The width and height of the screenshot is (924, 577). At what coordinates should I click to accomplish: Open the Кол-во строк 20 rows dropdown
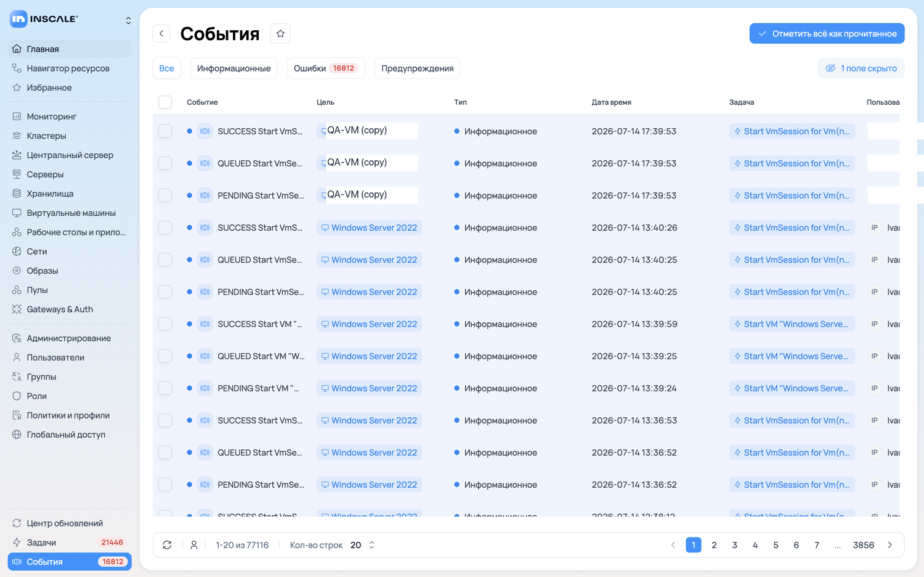coord(362,545)
